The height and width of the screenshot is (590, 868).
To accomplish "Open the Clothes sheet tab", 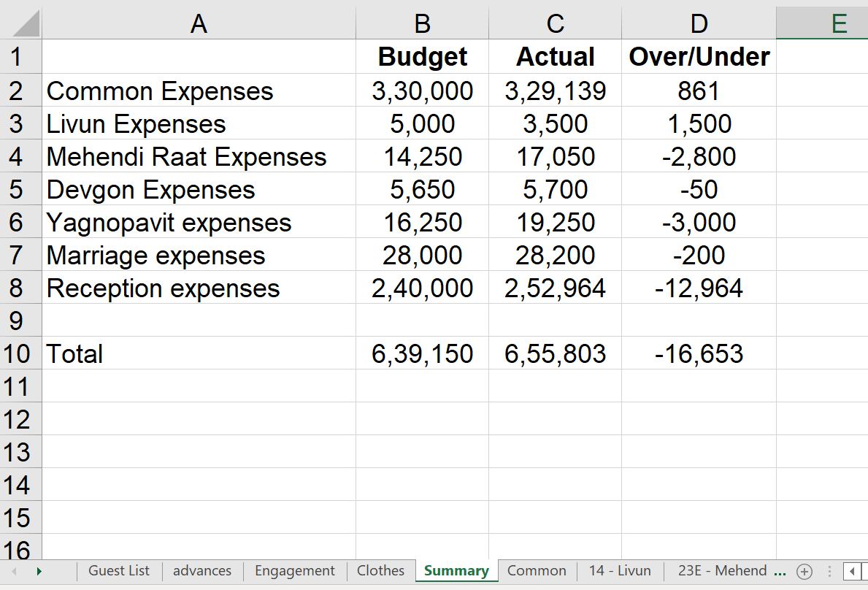I will (380, 570).
